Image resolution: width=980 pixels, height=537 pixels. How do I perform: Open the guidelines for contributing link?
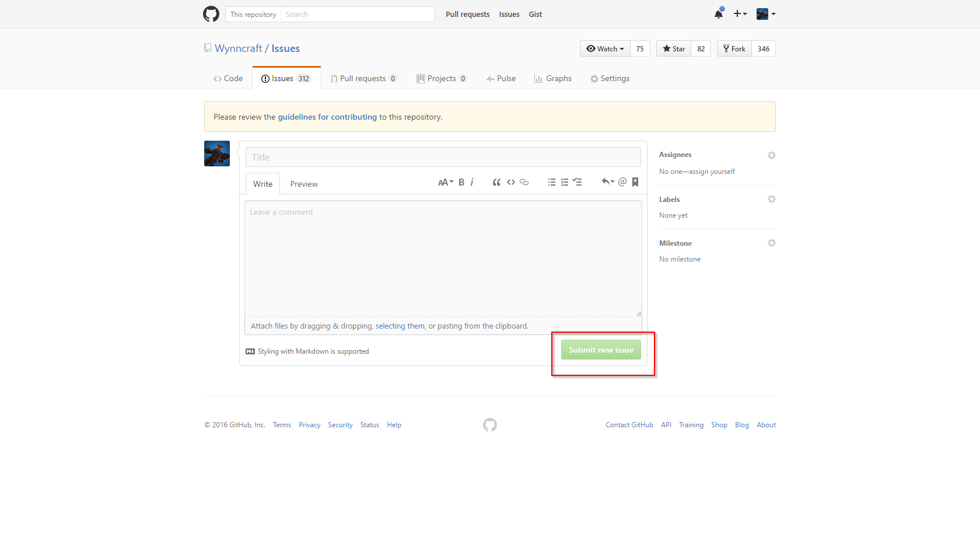pyautogui.click(x=327, y=117)
